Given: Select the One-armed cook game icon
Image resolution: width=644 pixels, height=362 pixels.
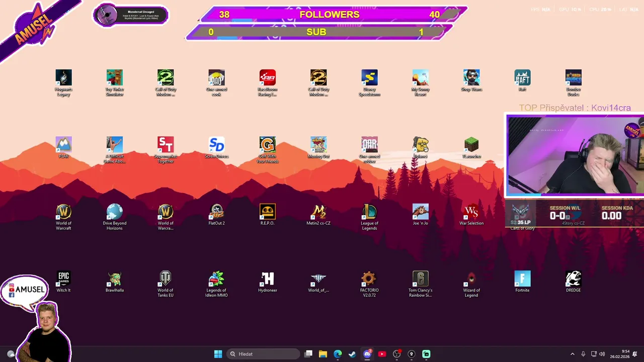Looking at the screenshot, I should 216,83.
